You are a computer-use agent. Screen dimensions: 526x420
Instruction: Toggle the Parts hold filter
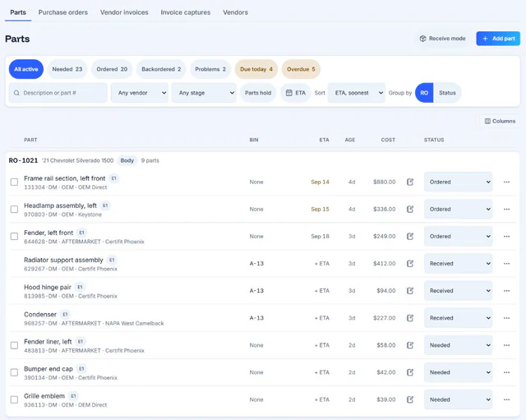click(x=258, y=93)
